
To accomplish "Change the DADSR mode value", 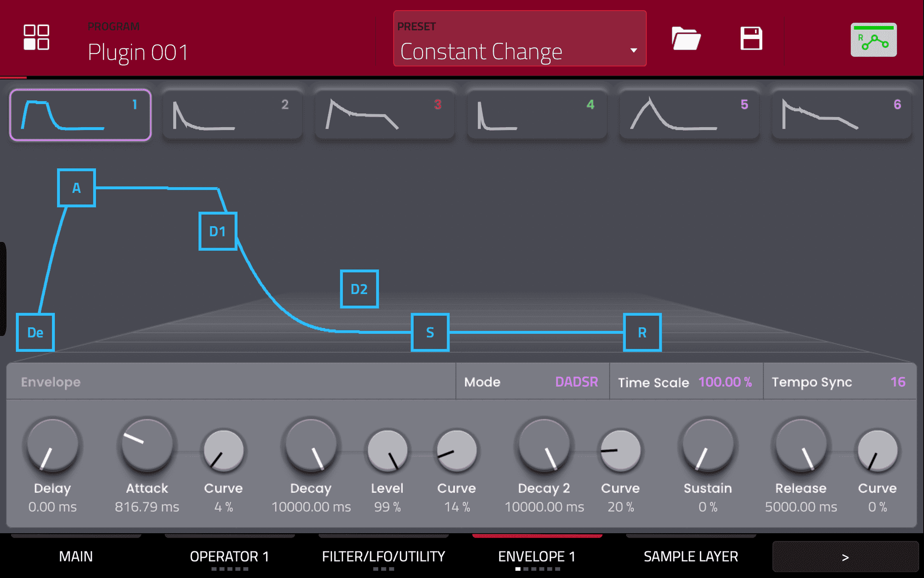I will [x=576, y=382].
